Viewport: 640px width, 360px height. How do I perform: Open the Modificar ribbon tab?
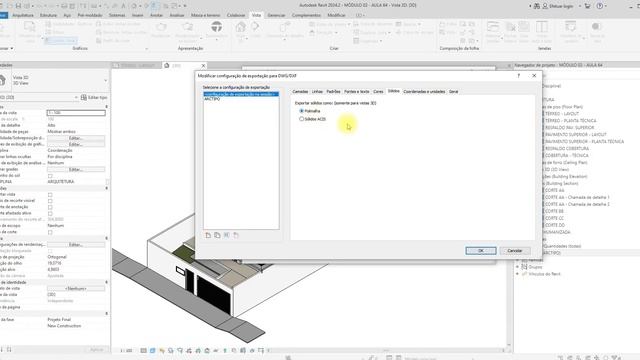[x=336, y=16]
